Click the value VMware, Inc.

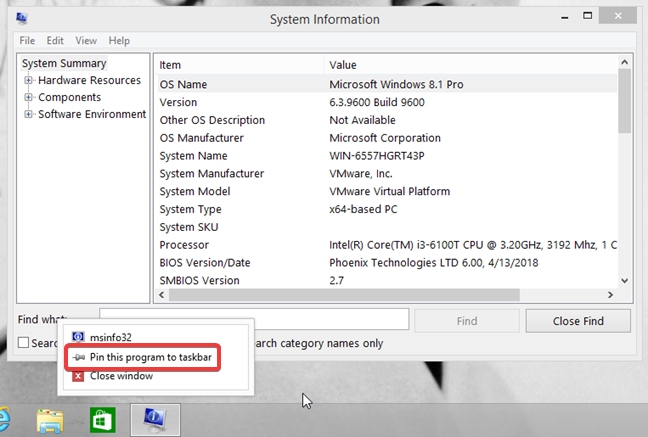(360, 173)
